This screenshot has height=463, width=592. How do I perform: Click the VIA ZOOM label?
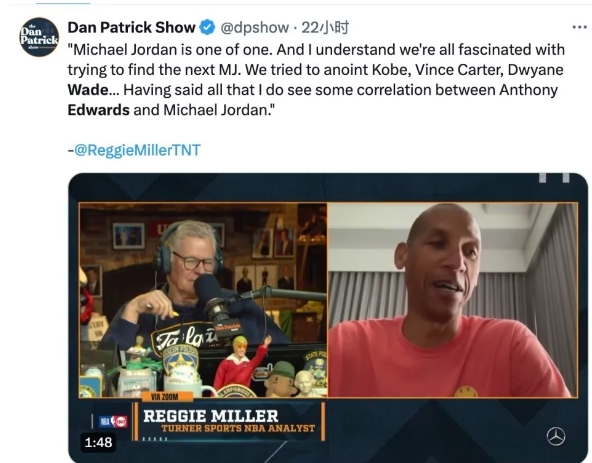click(x=164, y=397)
